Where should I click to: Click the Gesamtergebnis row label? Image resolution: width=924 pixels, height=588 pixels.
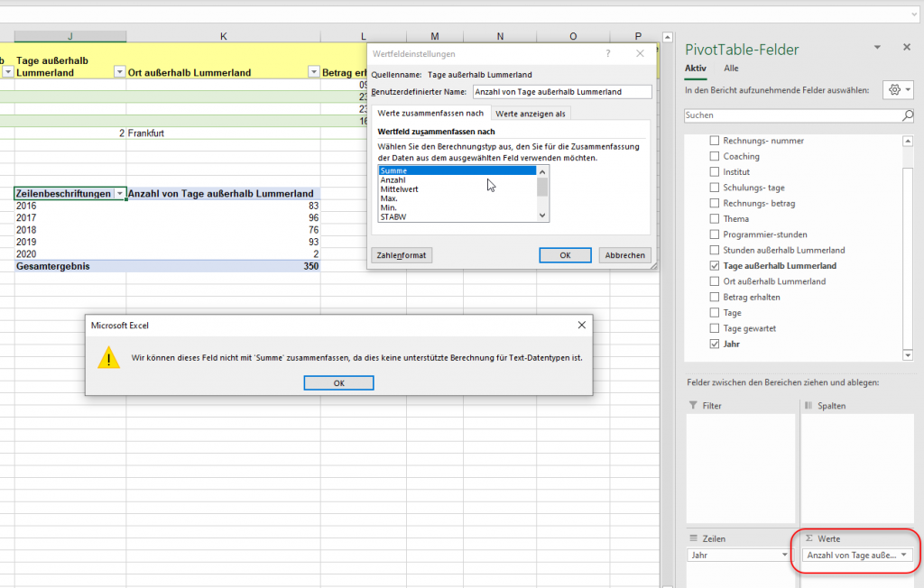tap(70, 266)
